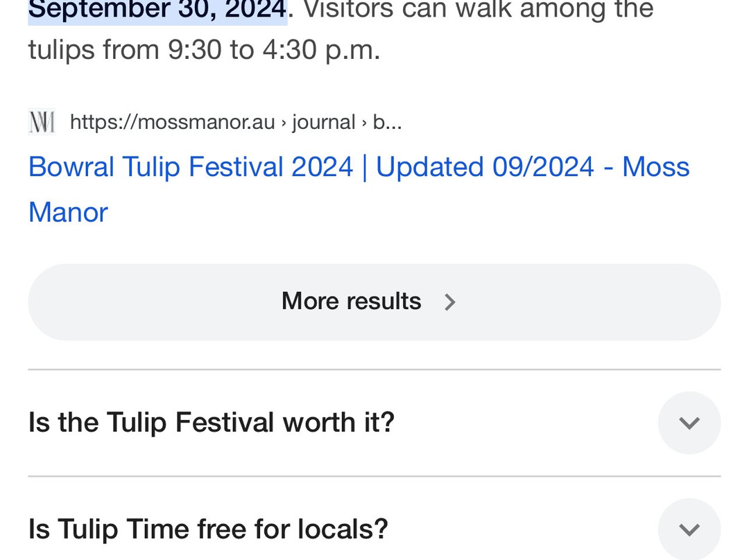The width and height of the screenshot is (749, 560).
Task: Click the 'journal' breadcrumb in the URL
Action: point(324,122)
